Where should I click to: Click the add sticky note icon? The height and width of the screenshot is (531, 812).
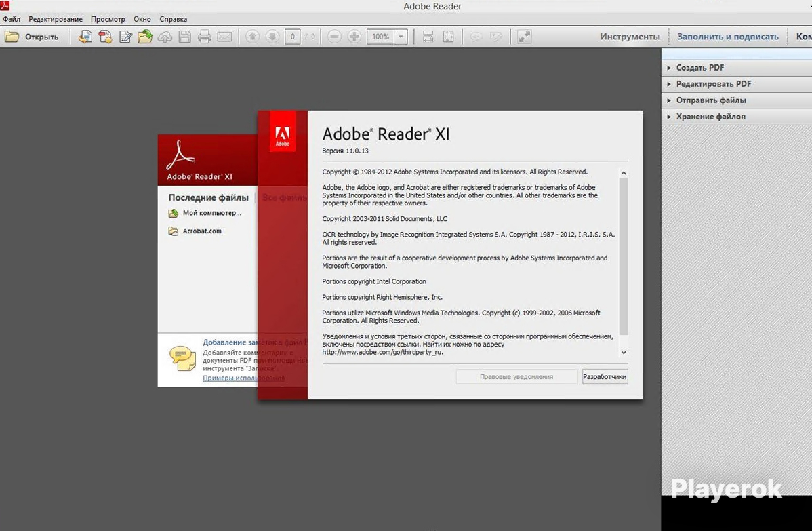(x=475, y=37)
